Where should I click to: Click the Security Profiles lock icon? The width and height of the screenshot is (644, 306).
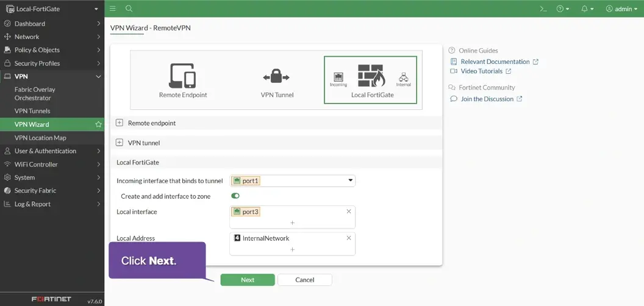click(7, 63)
